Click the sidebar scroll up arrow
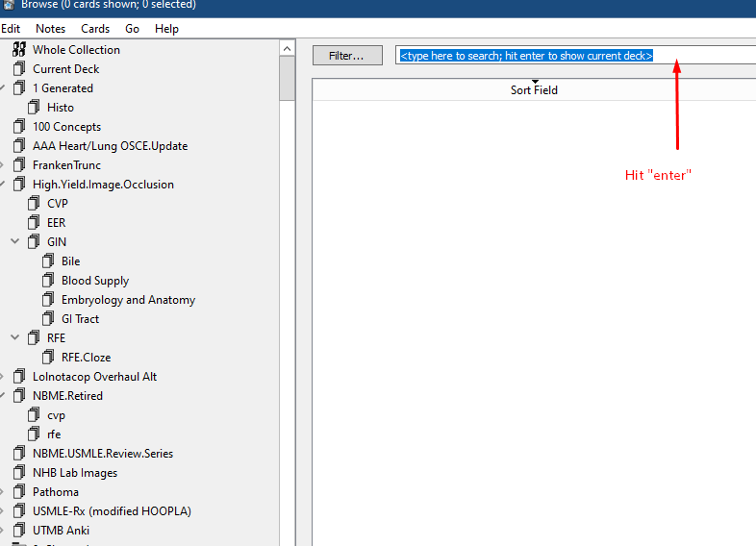Screen dimensions: 756x546 (287, 48)
